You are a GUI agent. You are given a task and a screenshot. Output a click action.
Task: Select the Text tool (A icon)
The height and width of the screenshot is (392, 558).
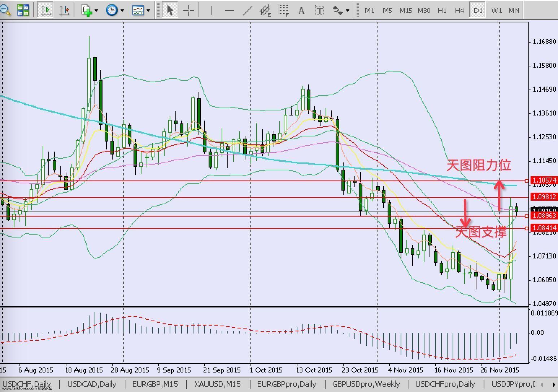click(x=301, y=10)
